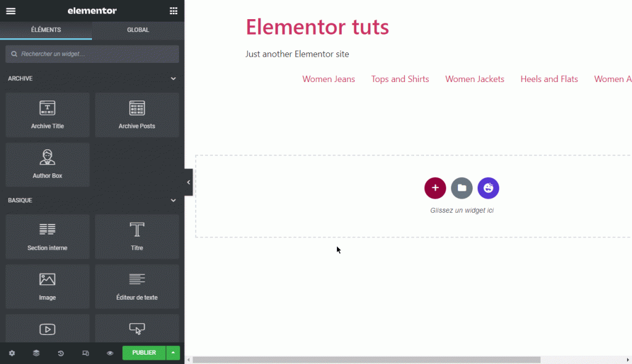
Task: Select the Archive Title widget
Action: pyautogui.click(x=48, y=115)
